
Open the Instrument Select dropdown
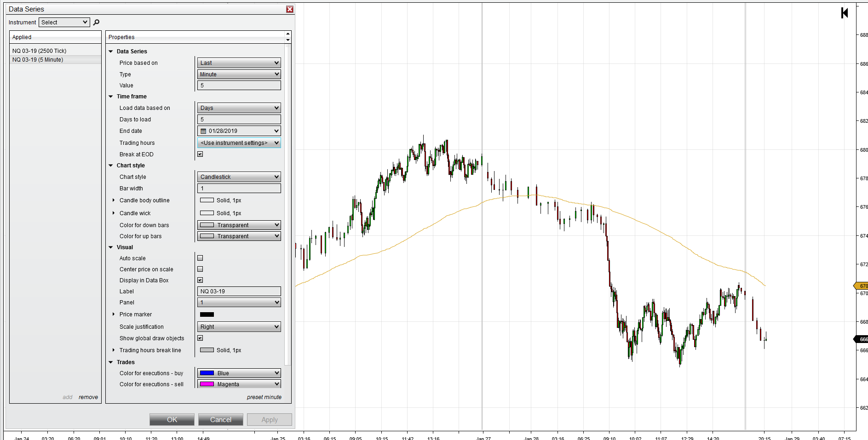click(x=64, y=22)
